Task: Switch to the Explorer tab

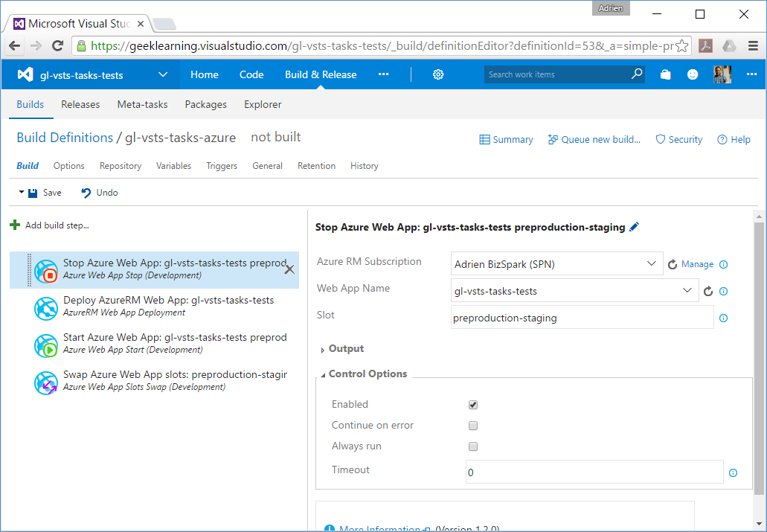Action: [x=263, y=104]
